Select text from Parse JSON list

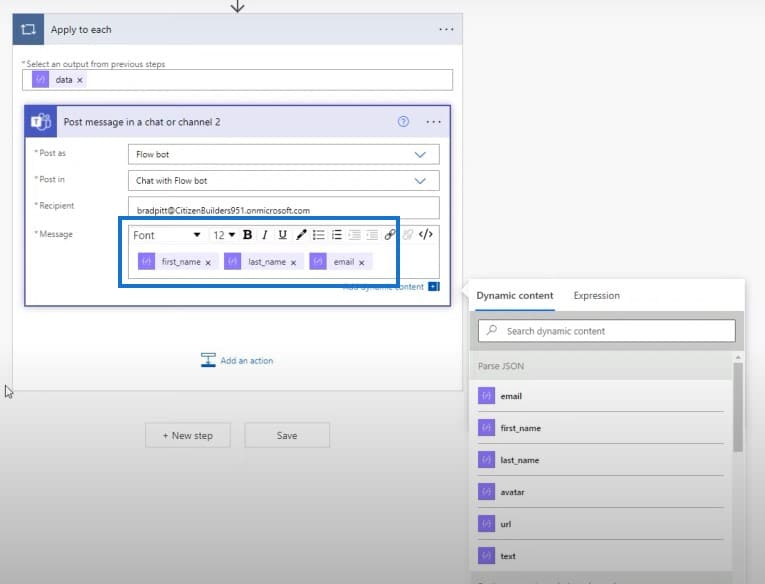click(601, 556)
